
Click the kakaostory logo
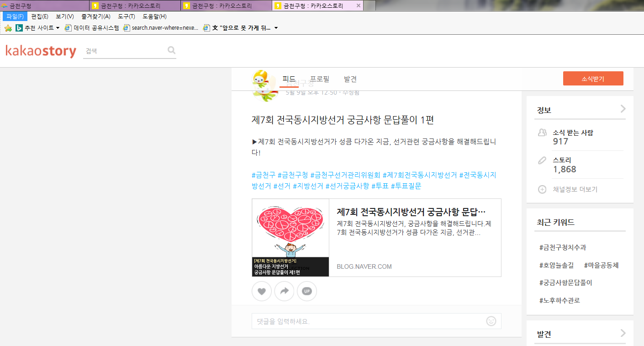pyautogui.click(x=41, y=51)
